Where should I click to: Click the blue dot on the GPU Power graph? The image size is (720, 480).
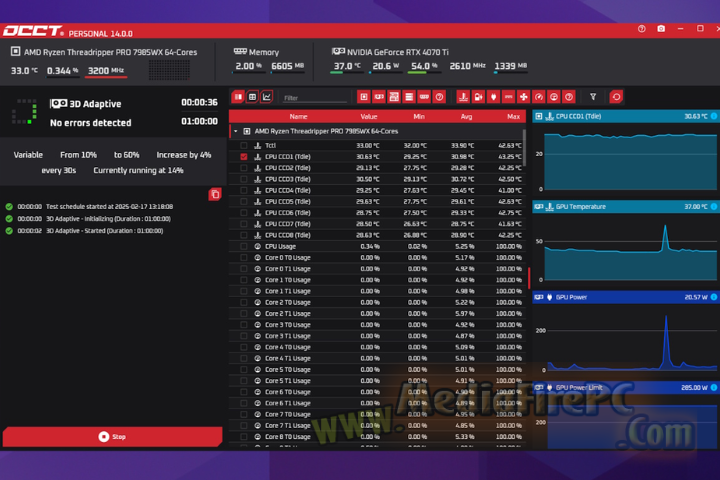coord(714,297)
